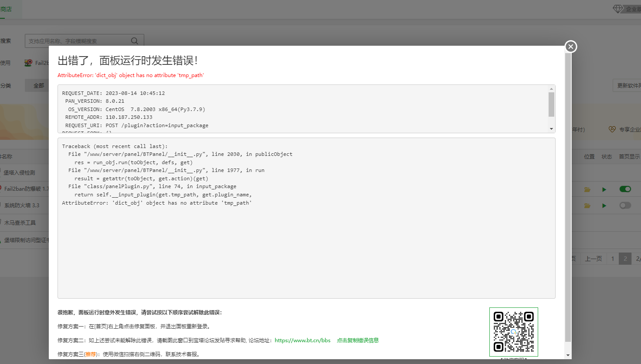This screenshot has height=364, width=641.
Task: Click the REQUEST_DATE line
Action: (113, 93)
